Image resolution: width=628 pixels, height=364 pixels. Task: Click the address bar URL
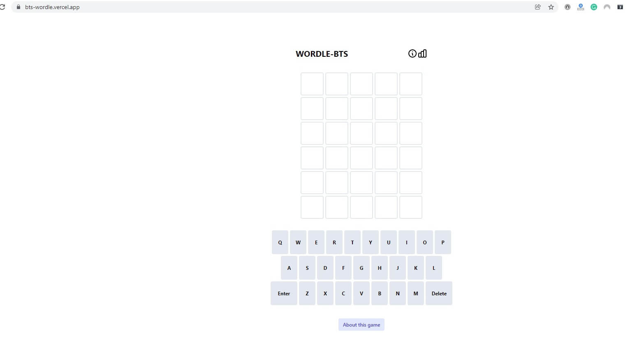pos(52,7)
